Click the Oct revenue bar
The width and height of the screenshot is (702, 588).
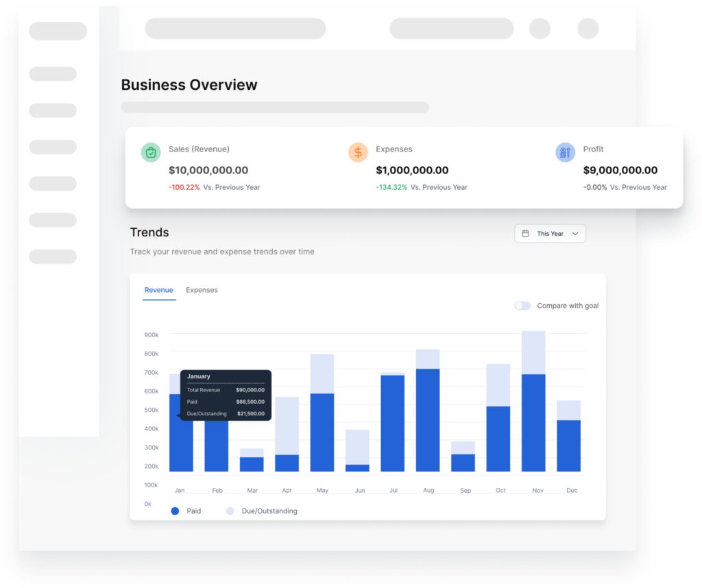pos(498,417)
